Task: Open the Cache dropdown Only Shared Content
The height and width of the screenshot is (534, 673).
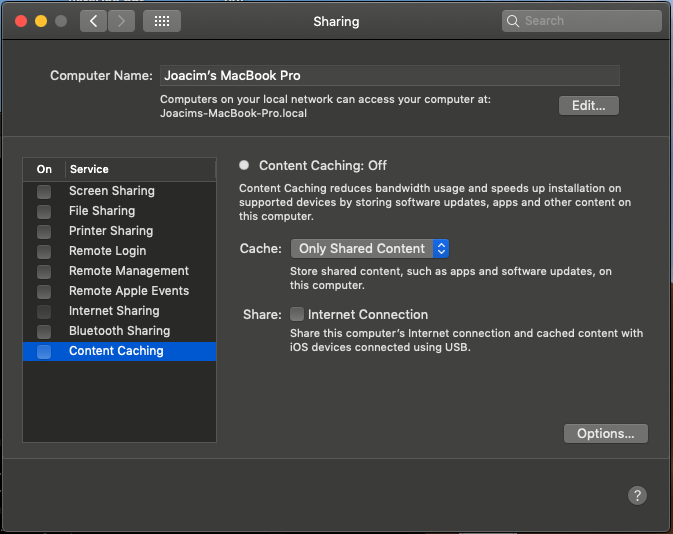Action: coord(370,249)
